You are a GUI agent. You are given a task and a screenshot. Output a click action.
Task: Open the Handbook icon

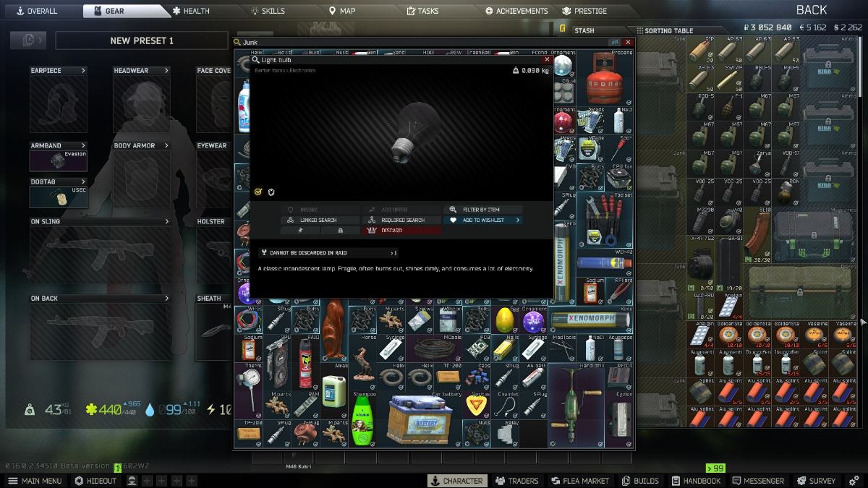click(695, 480)
